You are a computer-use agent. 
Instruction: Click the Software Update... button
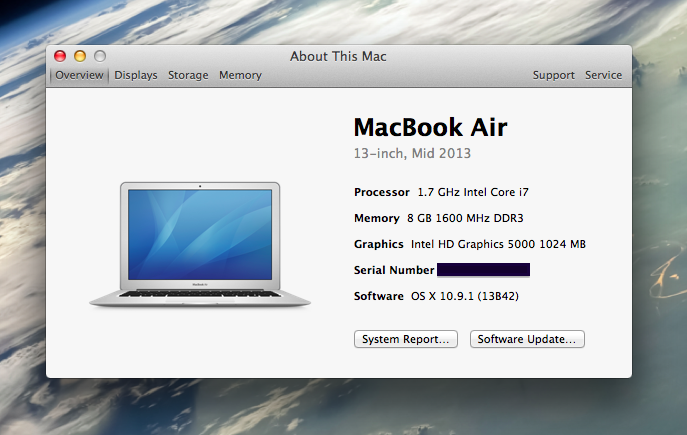(527, 339)
